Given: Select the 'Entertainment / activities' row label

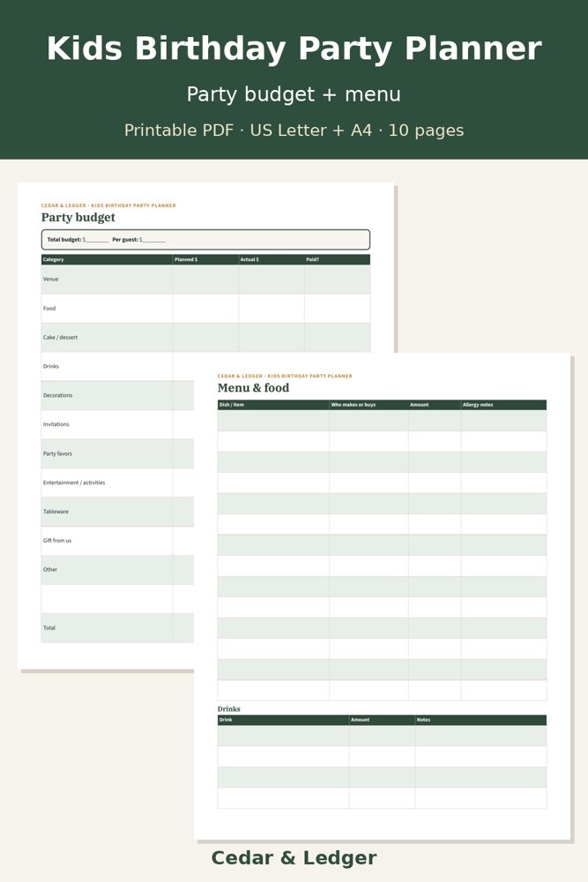Looking at the screenshot, I should tap(74, 482).
